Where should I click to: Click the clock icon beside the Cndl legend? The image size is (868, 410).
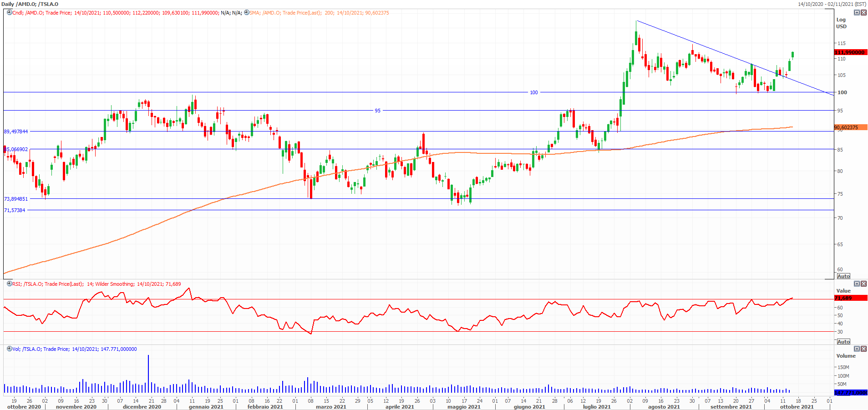click(x=9, y=13)
